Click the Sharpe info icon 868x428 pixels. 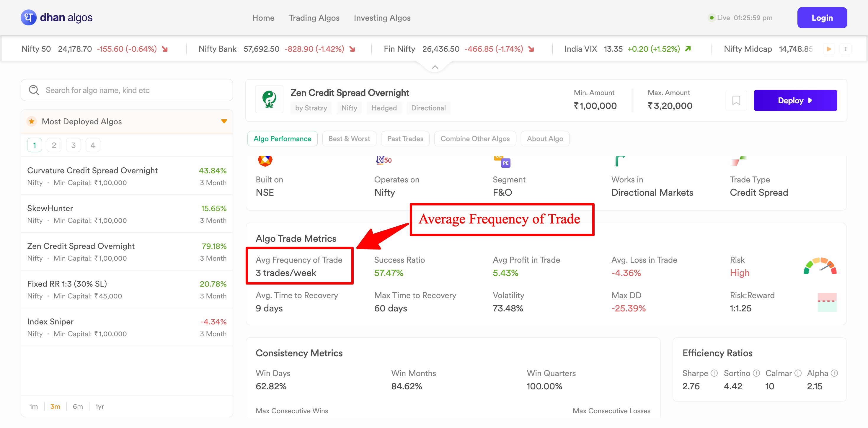tap(714, 373)
